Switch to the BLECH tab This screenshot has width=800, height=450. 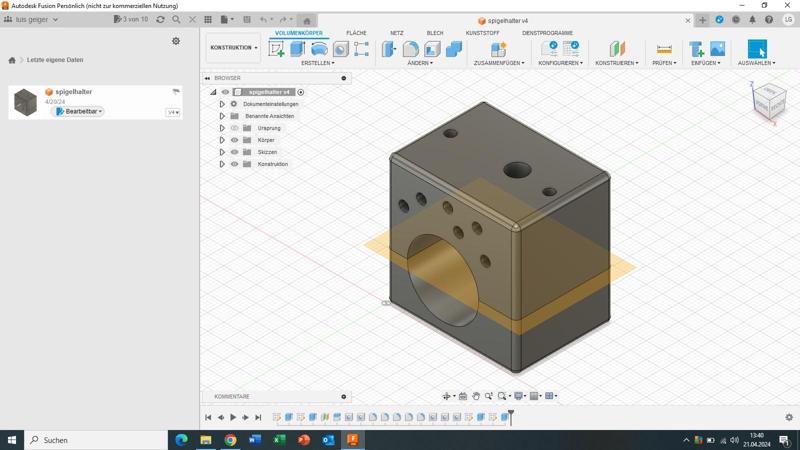pyautogui.click(x=435, y=33)
